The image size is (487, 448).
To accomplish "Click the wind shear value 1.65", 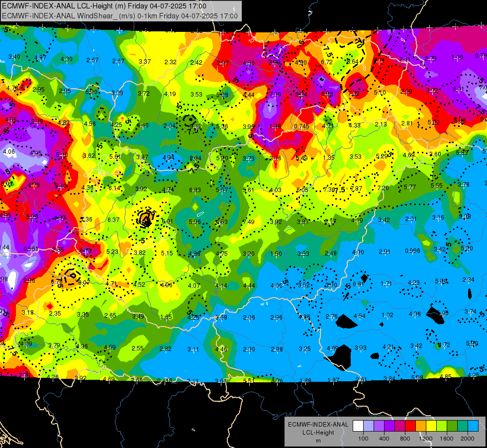I will [x=166, y=317].
